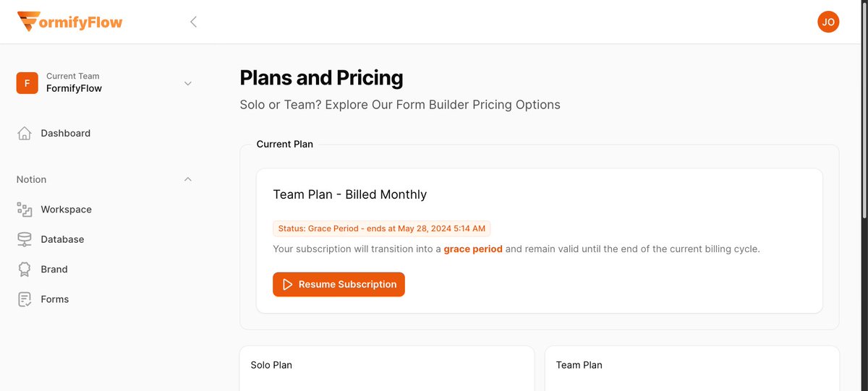Click the Dashboard home icon
The width and height of the screenshot is (868, 391).
(25, 133)
